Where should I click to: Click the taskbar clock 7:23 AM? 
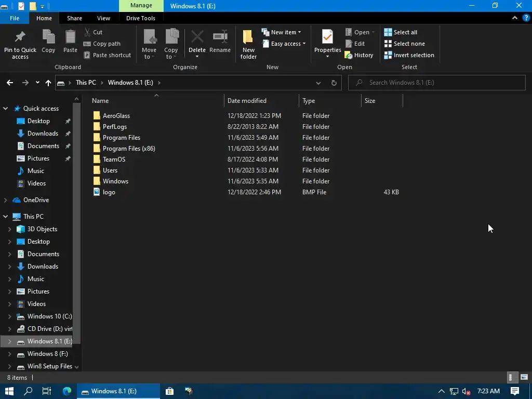(x=488, y=391)
